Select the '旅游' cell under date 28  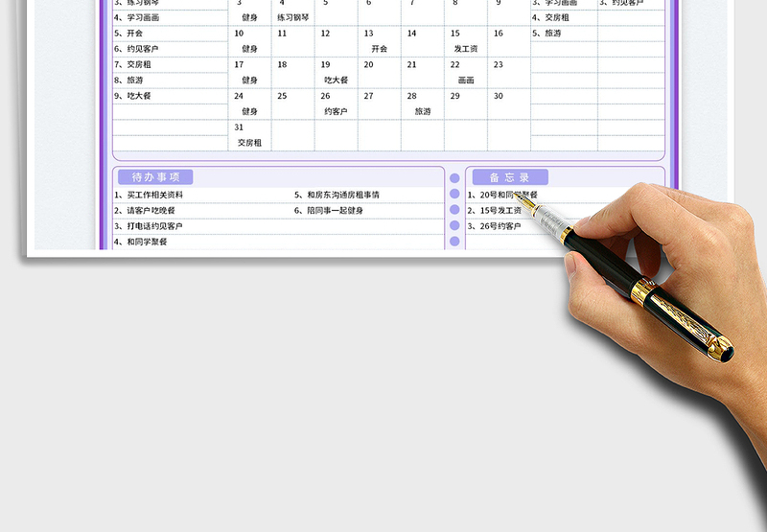423,111
